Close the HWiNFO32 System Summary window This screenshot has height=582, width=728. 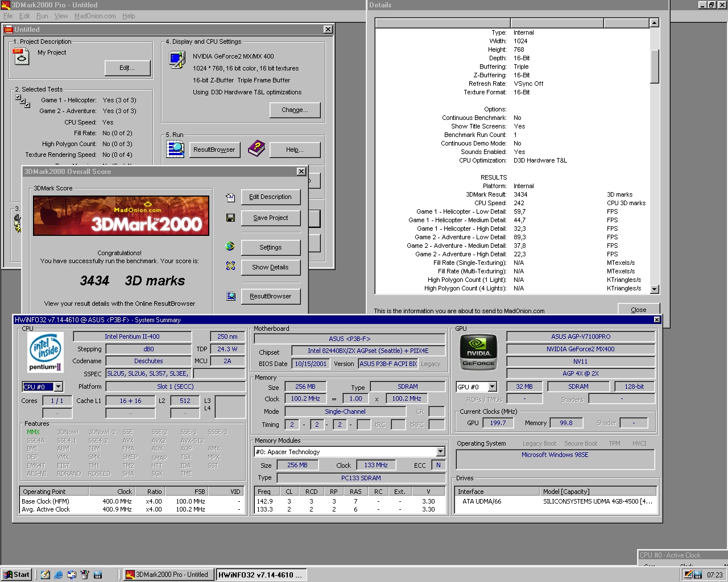coord(657,320)
